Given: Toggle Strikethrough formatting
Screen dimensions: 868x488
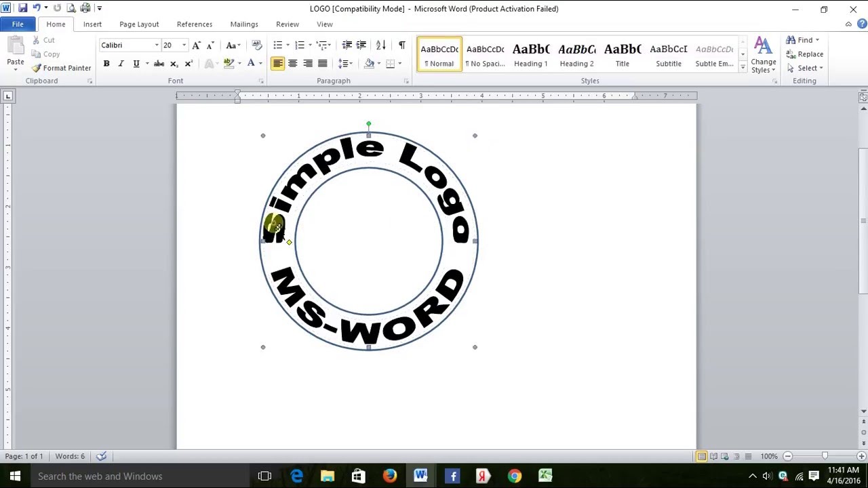Looking at the screenshot, I should (x=159, y=64).
